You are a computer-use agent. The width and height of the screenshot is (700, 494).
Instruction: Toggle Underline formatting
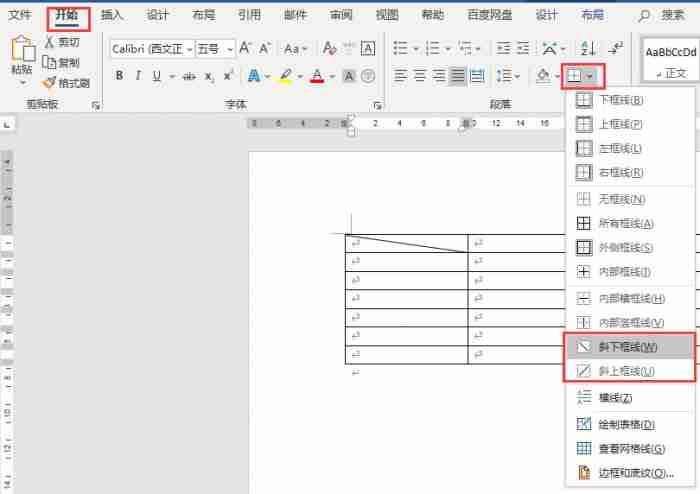tap(156, 76)
